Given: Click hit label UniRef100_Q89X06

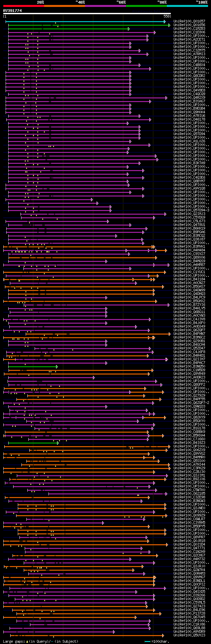Looking at the screenshot, I should 189,258.
